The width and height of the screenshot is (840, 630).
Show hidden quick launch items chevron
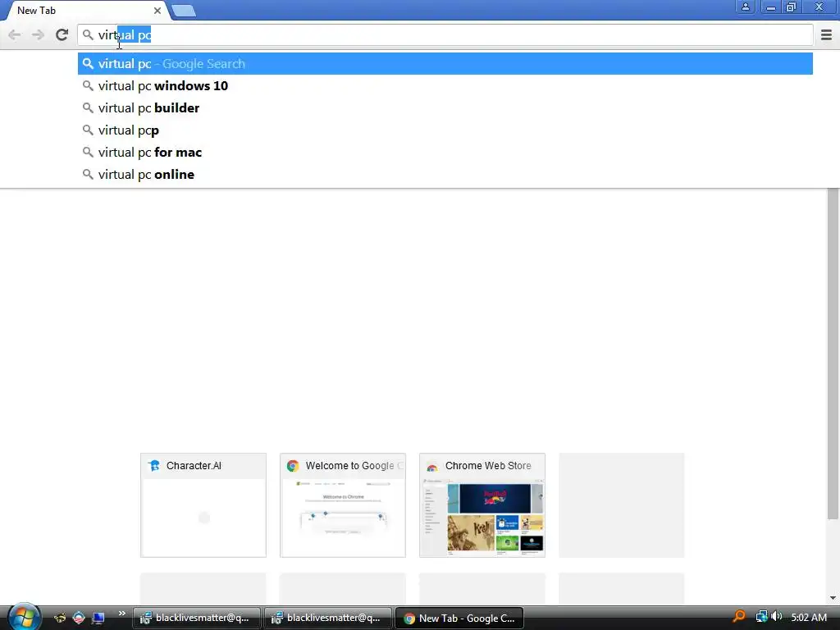coord(121,614)
